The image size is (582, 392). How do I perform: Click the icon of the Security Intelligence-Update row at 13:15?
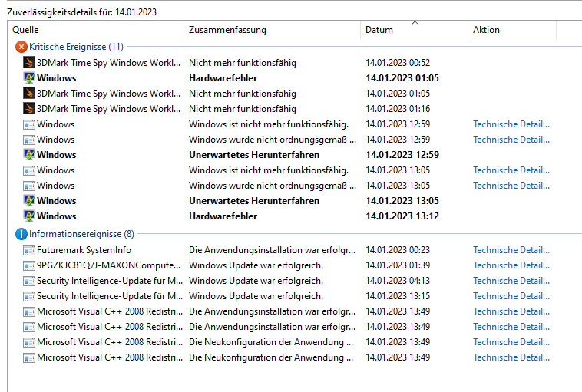click(x=29, y=296)
